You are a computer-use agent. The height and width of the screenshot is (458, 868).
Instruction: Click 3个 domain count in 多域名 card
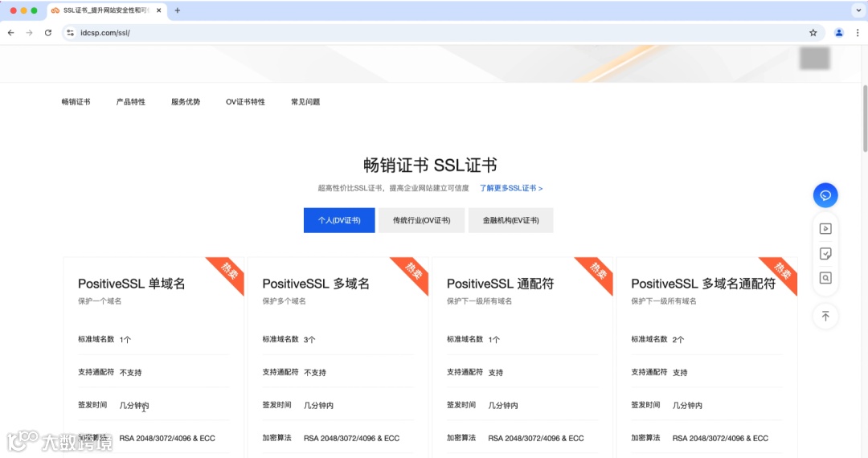(309, 340)
